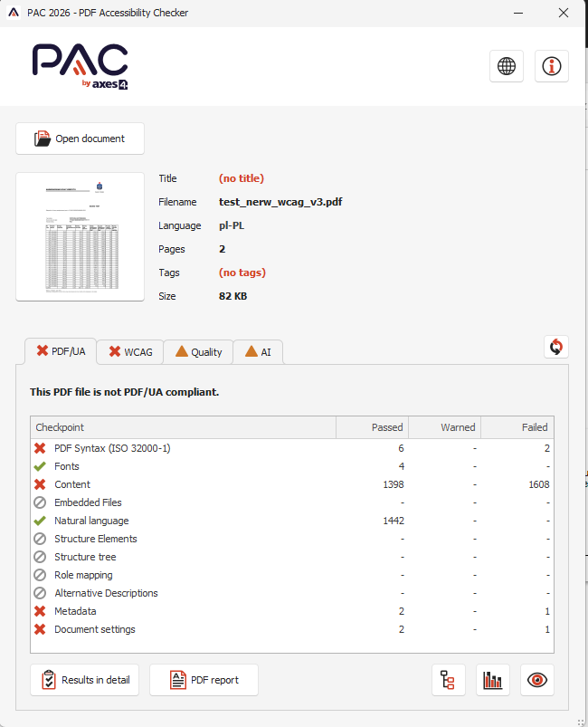
Task: Select the Natural language checkpoint row
Action: 292,521
